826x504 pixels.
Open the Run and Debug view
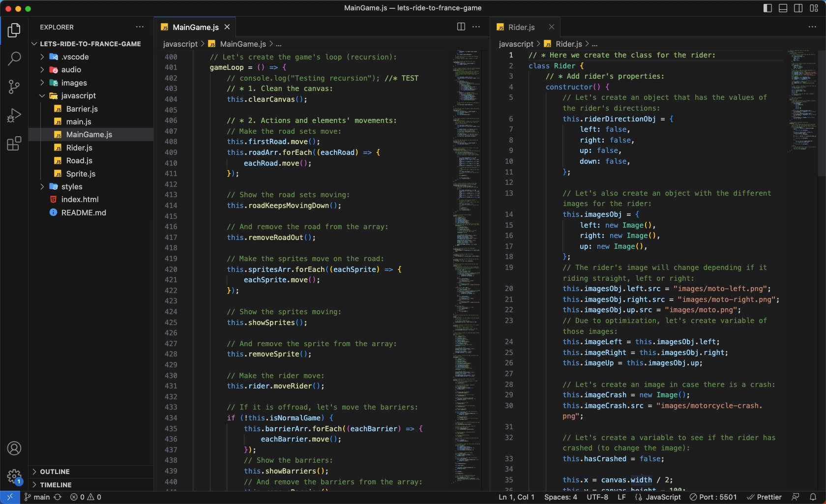pyautogui.click(x=14, y=116)
